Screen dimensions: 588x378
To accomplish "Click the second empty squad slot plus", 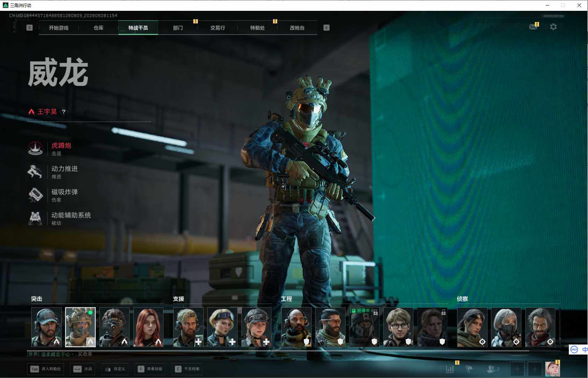I will (x=535, y=369).
